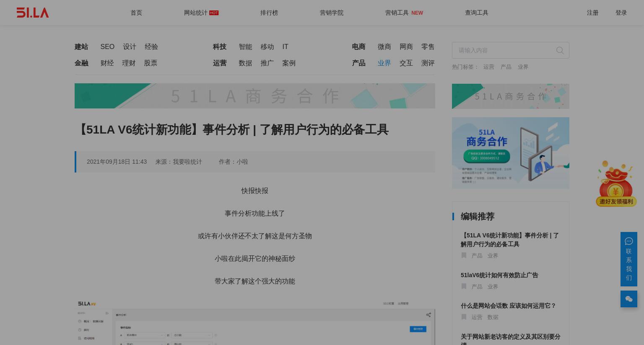Open recommended 【51LA V6统计新功能】事件分析 article

[510, 240]
